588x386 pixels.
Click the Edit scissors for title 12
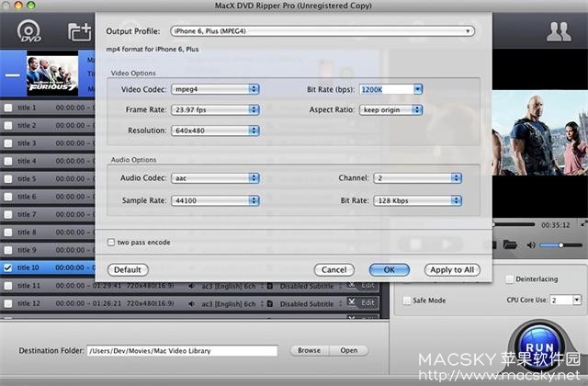(351, 302)
